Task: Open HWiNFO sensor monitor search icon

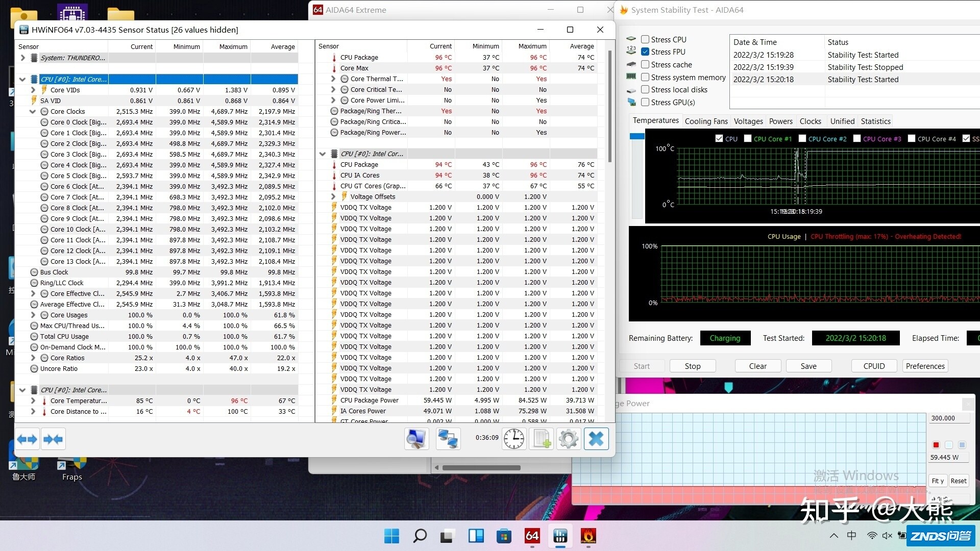Action: pos(416,439)
